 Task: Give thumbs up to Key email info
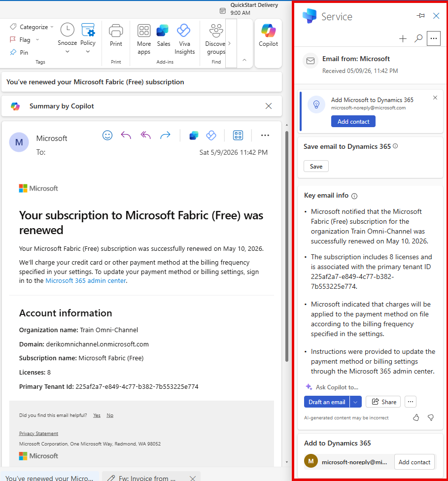click(x=416, y=417)
